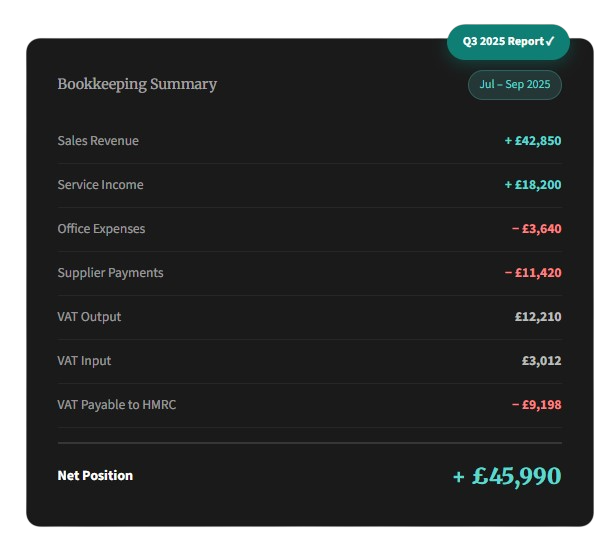Select the VAT Output row label

pos(89,317)
